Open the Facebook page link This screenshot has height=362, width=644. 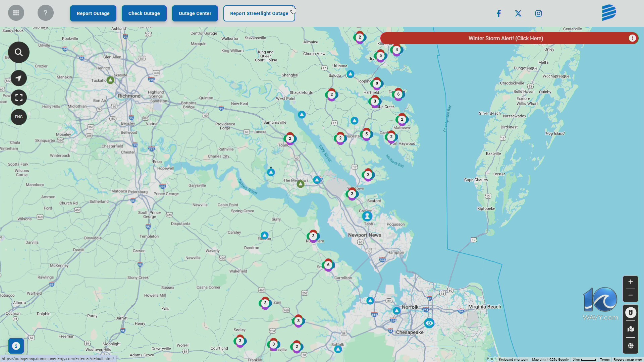[499, 13]
